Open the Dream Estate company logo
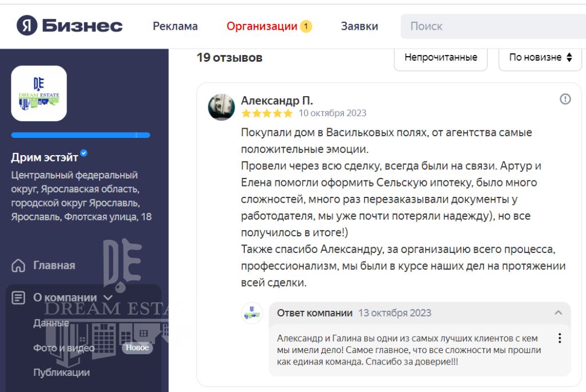This screenshot has height=392, width=586. [x=39, y=93]
